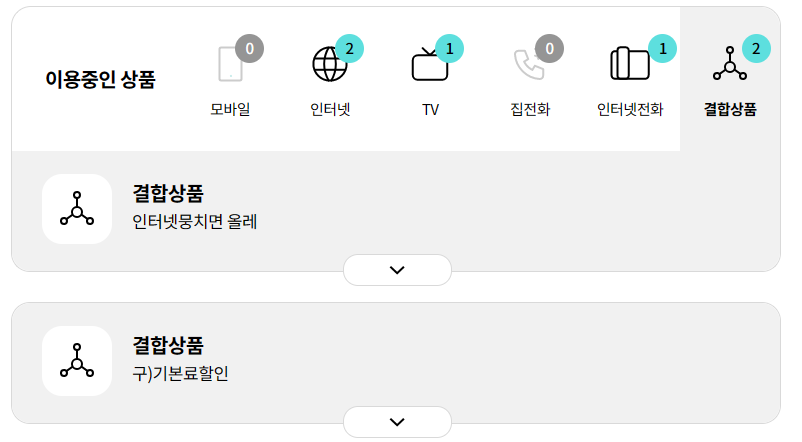Image resolution: width=802 pixels, height=442 pixels.
Task: Click the 인터넷뭉치면 올레 product name
Action: 195,221
